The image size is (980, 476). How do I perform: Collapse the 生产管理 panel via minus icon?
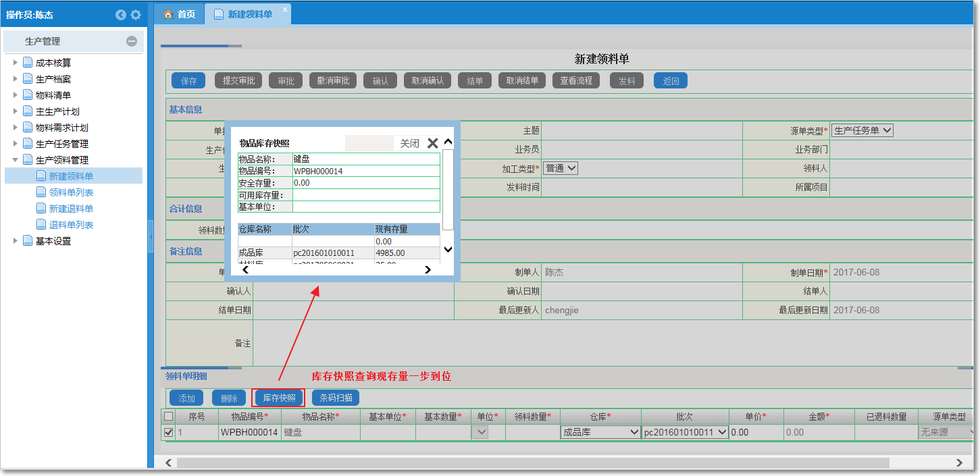(132, 41)
